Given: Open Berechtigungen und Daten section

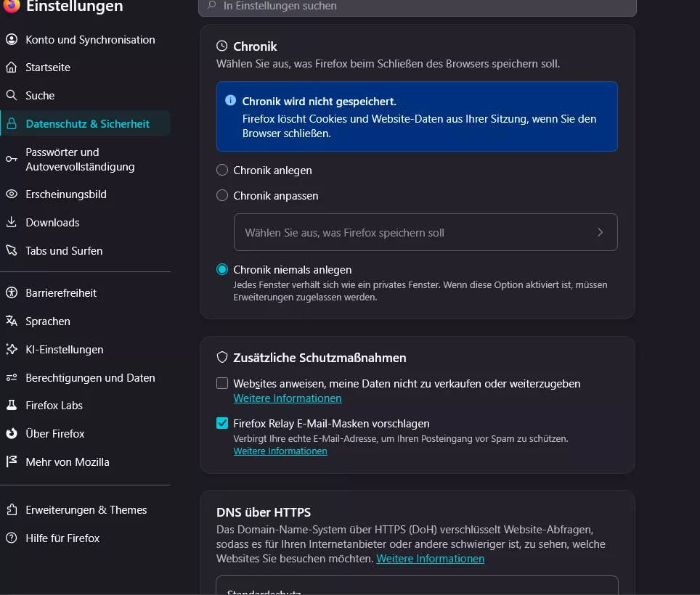Looking at the screenshot, I should coord(85,378).
